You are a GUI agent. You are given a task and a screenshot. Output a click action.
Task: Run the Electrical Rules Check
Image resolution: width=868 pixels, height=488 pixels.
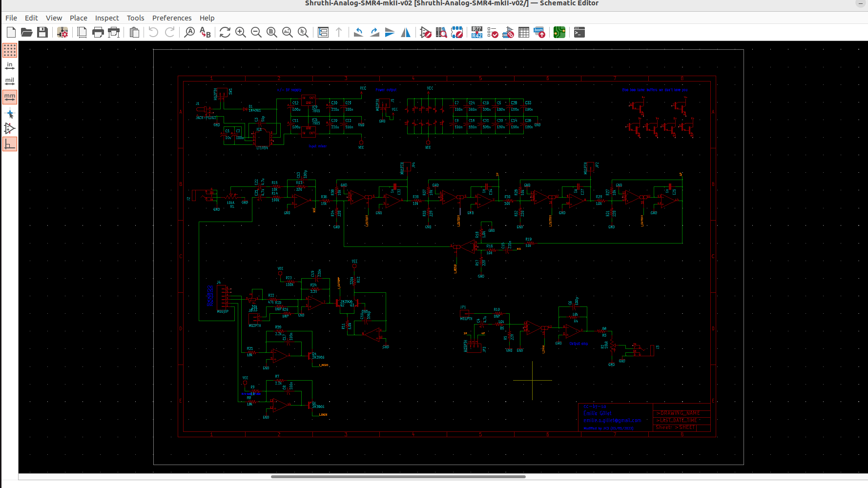(x=493, y=32)
